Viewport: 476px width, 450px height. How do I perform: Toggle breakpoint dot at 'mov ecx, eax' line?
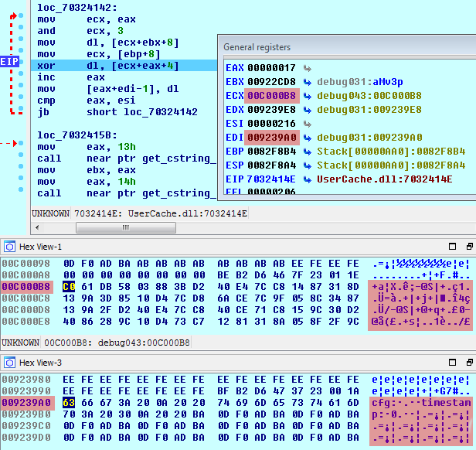click(21, 15)
